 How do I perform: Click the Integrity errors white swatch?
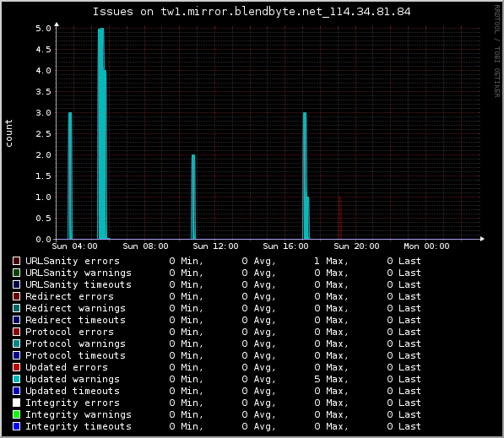point(16,403)
